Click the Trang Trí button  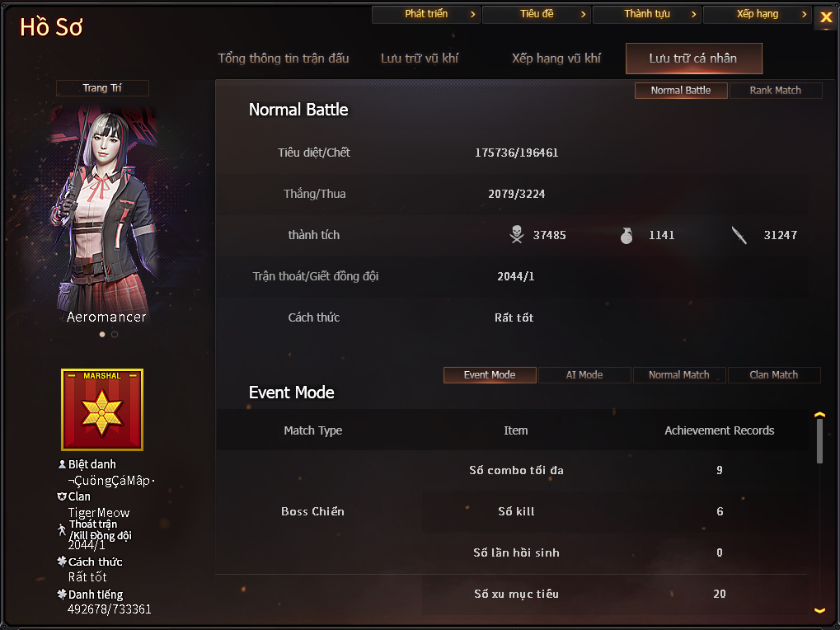102,88
